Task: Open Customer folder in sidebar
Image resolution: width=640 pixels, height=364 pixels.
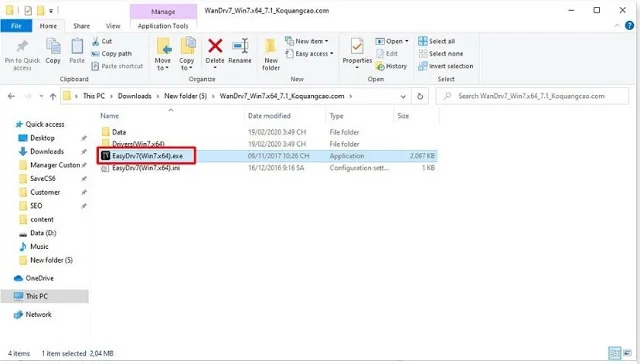Action: tap(45, 192)
